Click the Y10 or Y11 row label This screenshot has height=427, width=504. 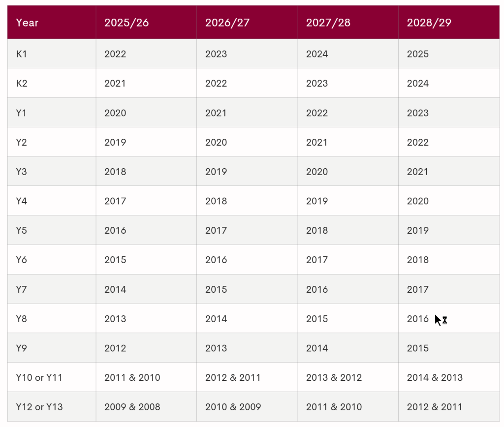tap(39, 377)
